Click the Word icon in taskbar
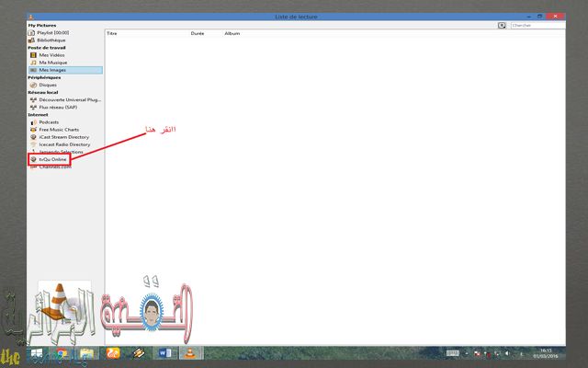 [166, 353]
